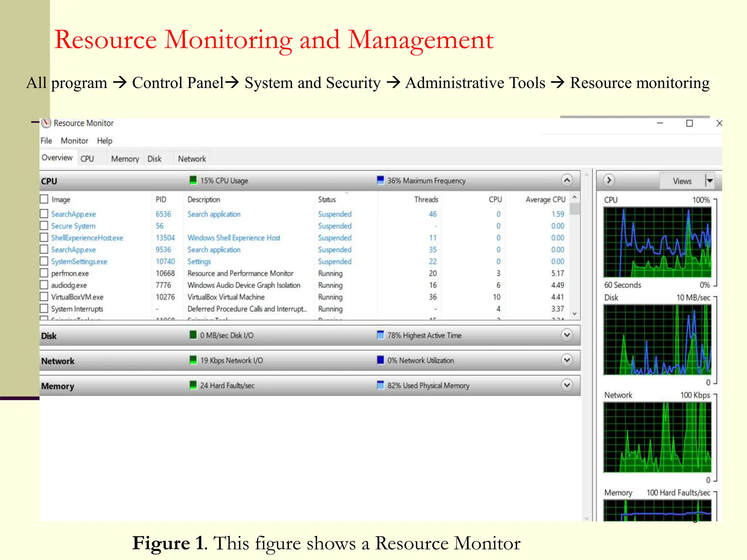Switch to the Network tab
The height and width of the screenshot is (560, 747).
pos(192,159)
